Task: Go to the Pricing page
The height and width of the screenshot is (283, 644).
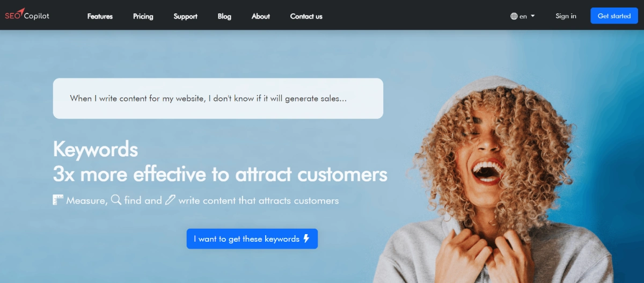Action: (143, 16)
